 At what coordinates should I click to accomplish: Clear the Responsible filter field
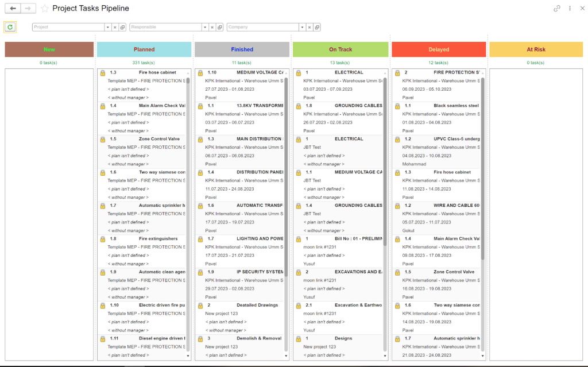tap(212, 27)
